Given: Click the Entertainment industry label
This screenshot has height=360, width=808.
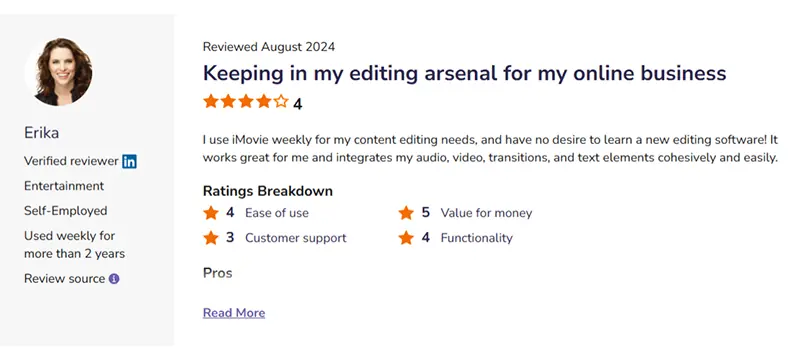Looking at the screenshot, I should [x=64, y=186].
